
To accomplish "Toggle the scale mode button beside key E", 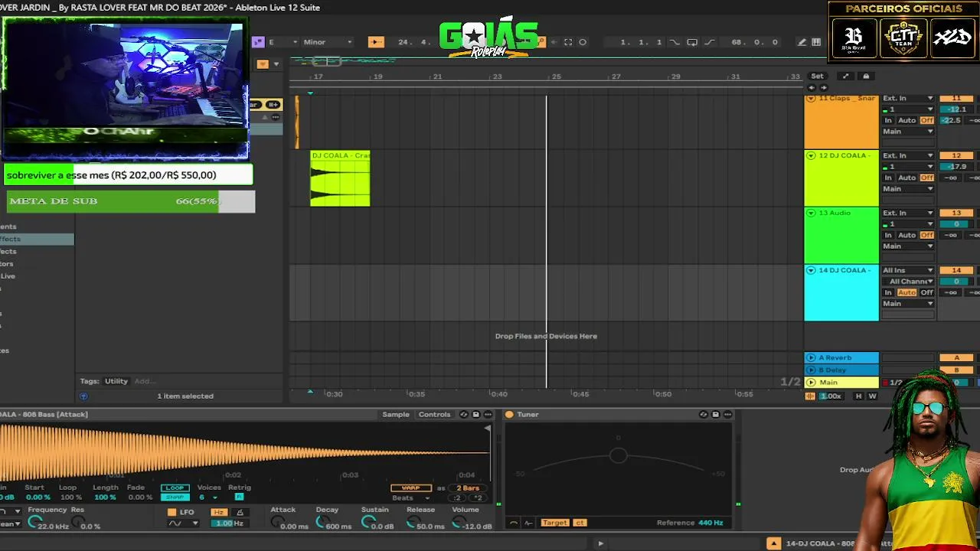I will tap(258, 42).
